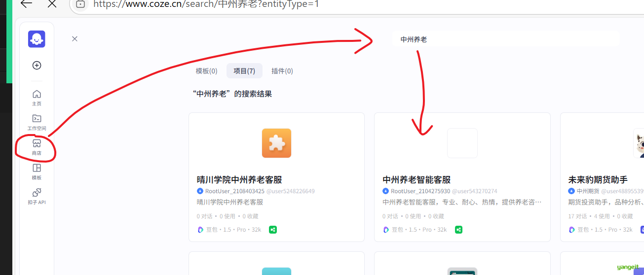Click author name RootUser_2108403425
Viewport: 644px width, 275px height.
(x=235, y=191)
